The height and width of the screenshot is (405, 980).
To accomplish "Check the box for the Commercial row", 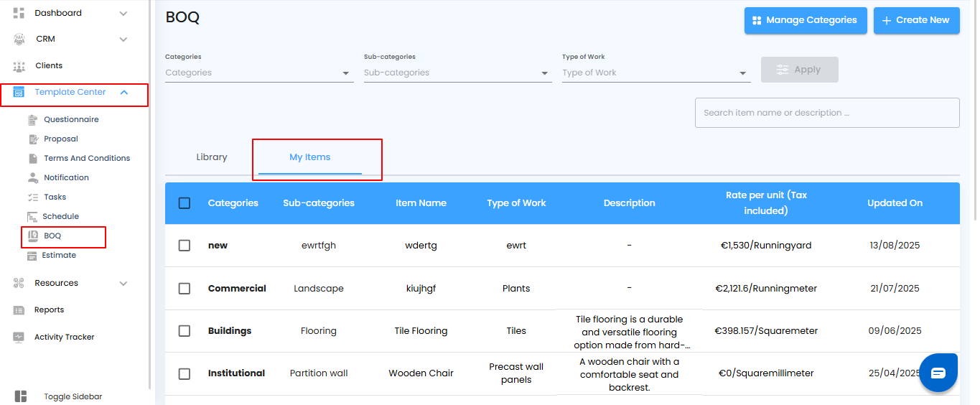I will [x=185, y=289].
